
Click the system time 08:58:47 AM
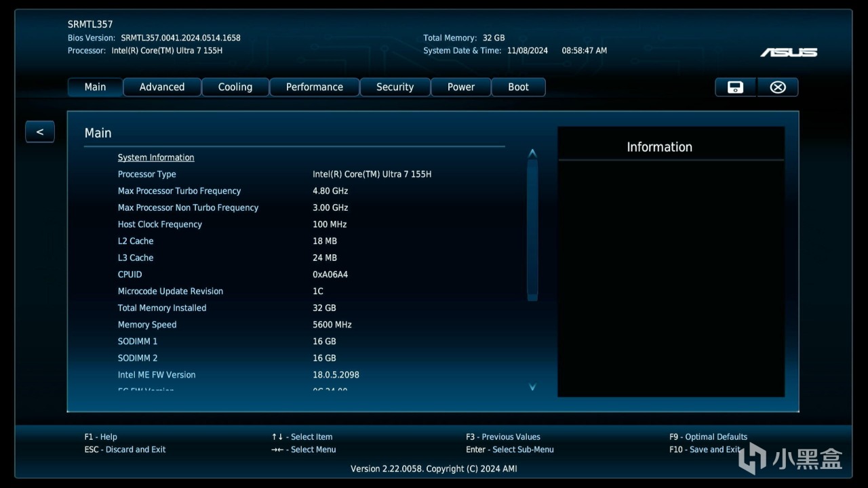click(x=585, y=51)
